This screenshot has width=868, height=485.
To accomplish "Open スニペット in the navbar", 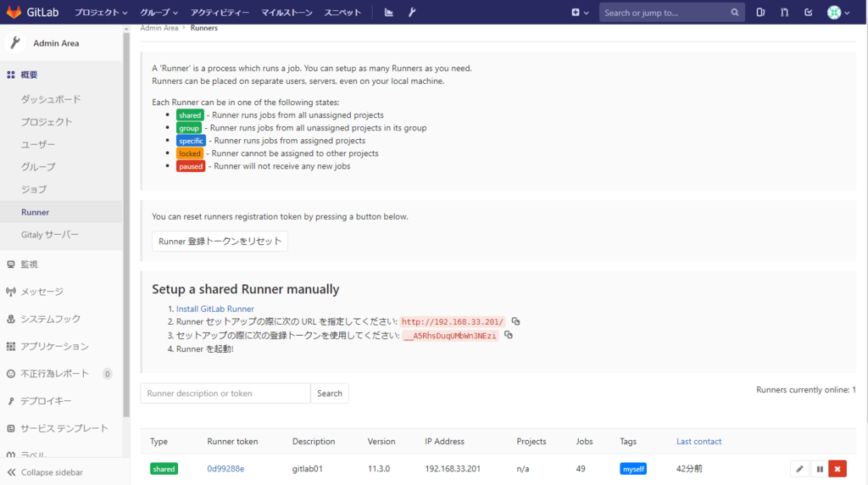I will (342, 12).
